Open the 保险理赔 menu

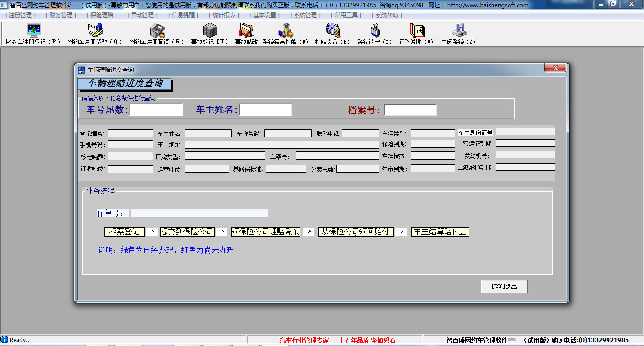pyautogui.click(x=101, y=15)
